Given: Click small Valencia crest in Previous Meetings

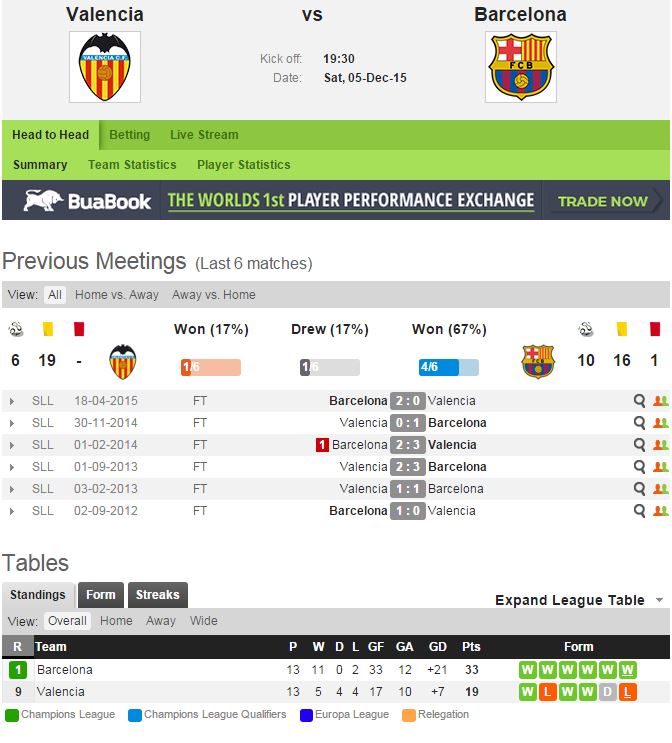Looking at the screenshot, I should click(123, 361).
